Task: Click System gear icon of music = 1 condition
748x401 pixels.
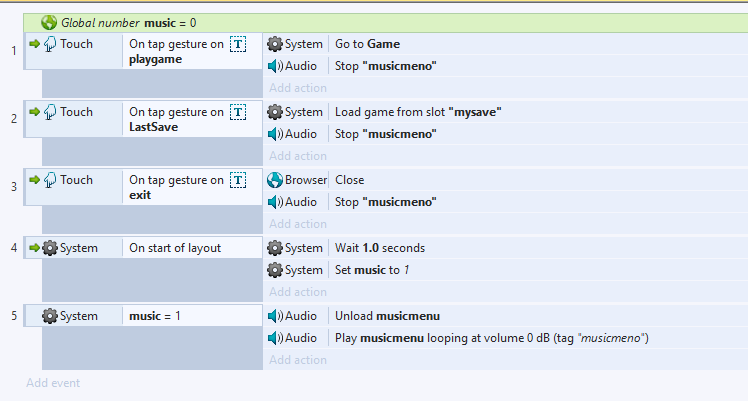Action: point(50,316)
